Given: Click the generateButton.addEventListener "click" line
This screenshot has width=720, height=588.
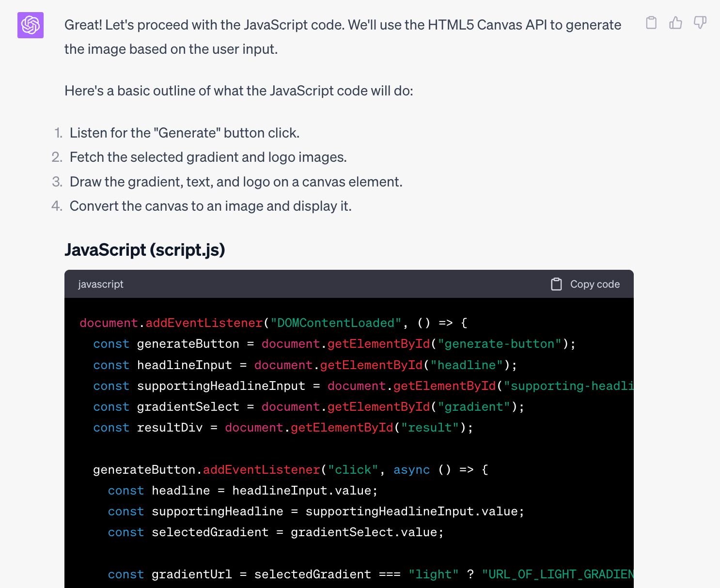Looking at the screenshot, I should [x=291, y=470].
